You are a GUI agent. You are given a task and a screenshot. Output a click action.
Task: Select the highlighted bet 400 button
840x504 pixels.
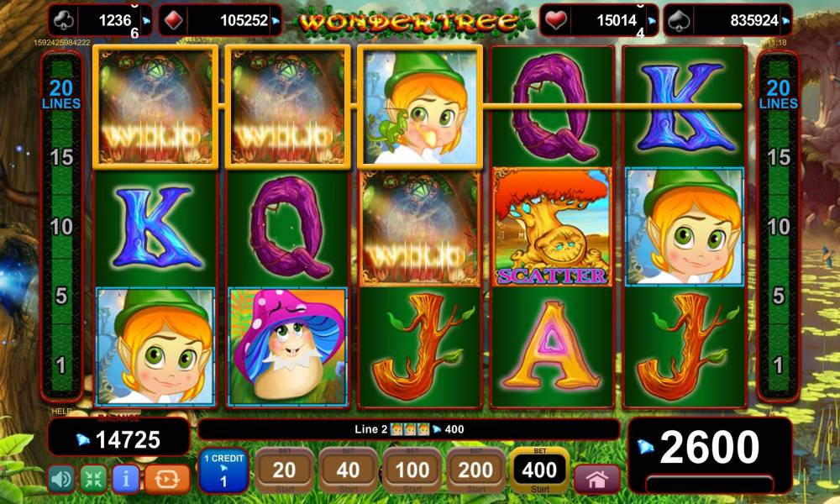click(x=539, y=470)
